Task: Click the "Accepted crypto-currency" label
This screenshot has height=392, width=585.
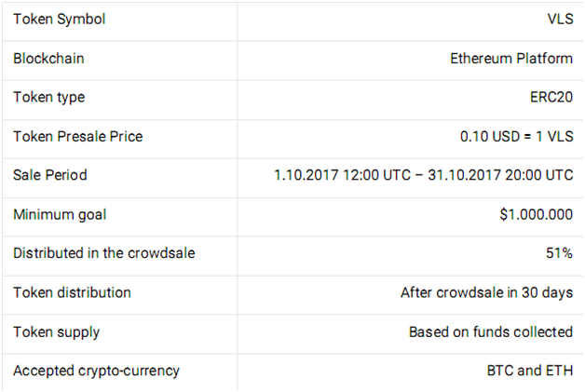Action: click(x=96, y=371)
